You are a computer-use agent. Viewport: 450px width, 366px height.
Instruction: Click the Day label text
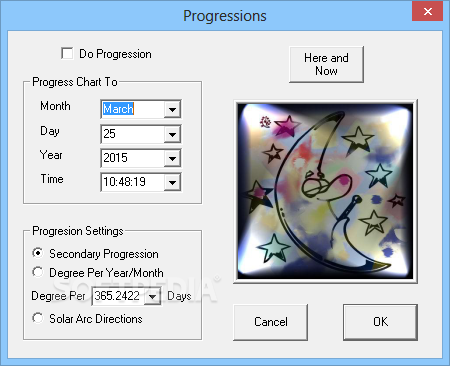point(50,131)
